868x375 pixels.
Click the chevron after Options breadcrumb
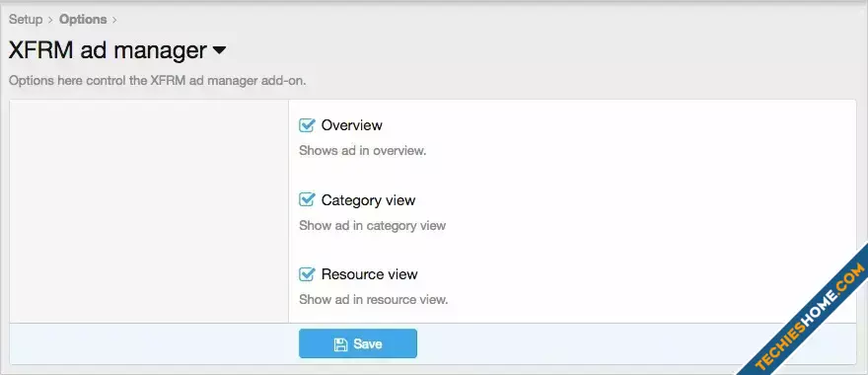(x=114, y=20)
